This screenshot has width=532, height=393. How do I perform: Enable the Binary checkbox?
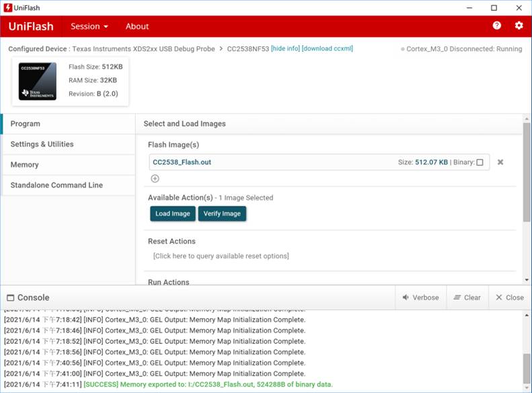tap(480, 162)
